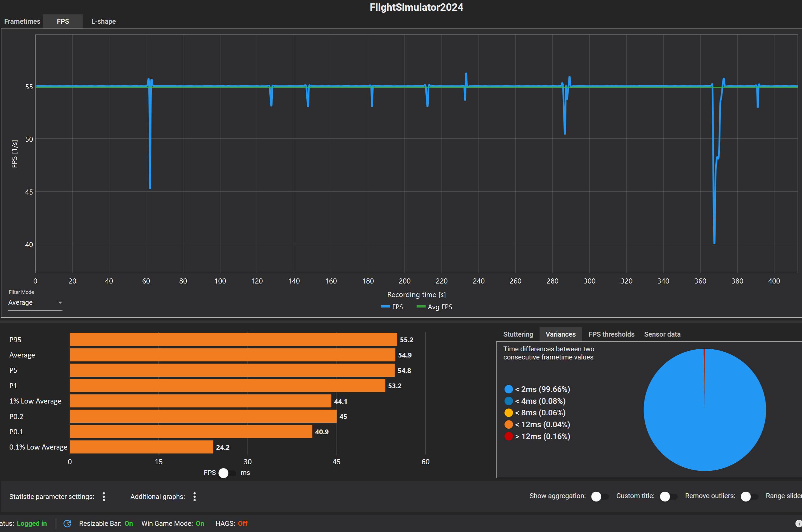This screenshot has height=532, width=802.
Task: Open the L-shape tab
Action: [x=103, y=21]
